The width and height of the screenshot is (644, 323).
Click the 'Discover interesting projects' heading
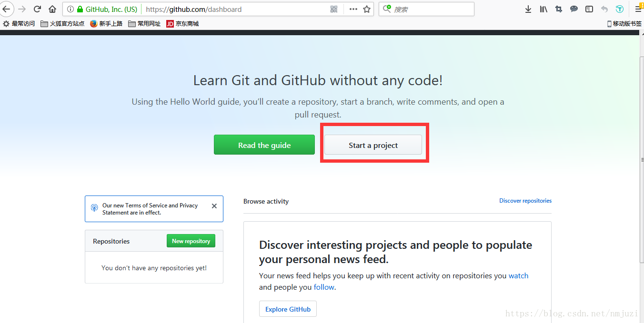coord(395,252)
